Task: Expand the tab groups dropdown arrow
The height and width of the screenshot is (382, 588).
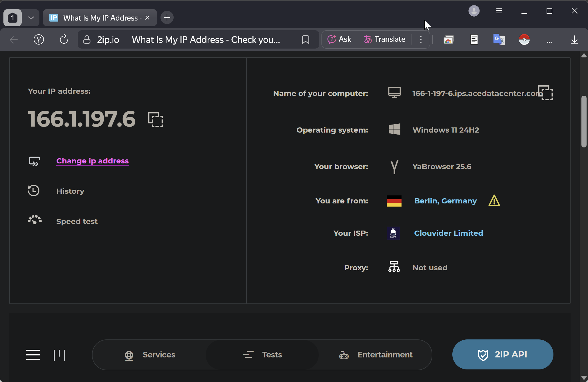Action: 31,18
